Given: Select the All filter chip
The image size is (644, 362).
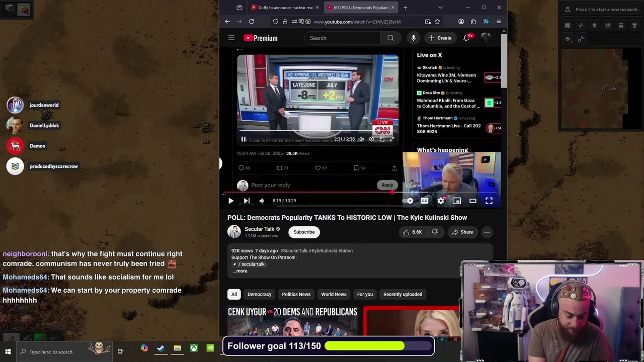Looking at the screenshot, I should 234,294.
